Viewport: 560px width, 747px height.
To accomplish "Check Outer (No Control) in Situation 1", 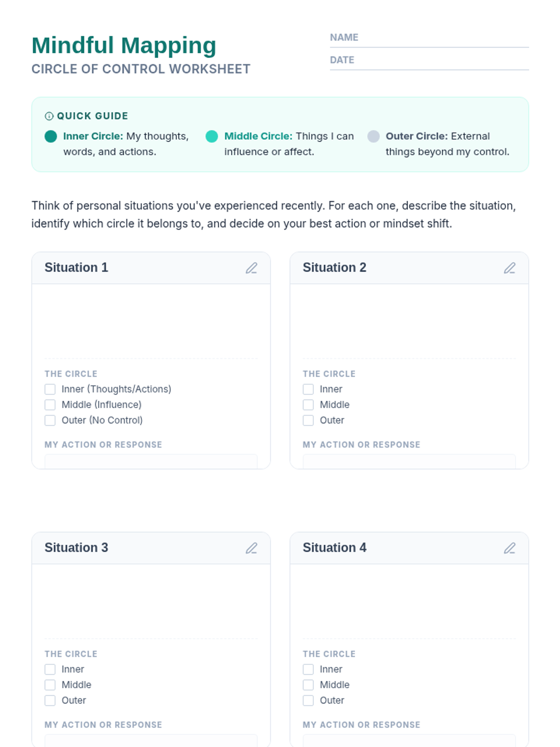I will (50, 420).
